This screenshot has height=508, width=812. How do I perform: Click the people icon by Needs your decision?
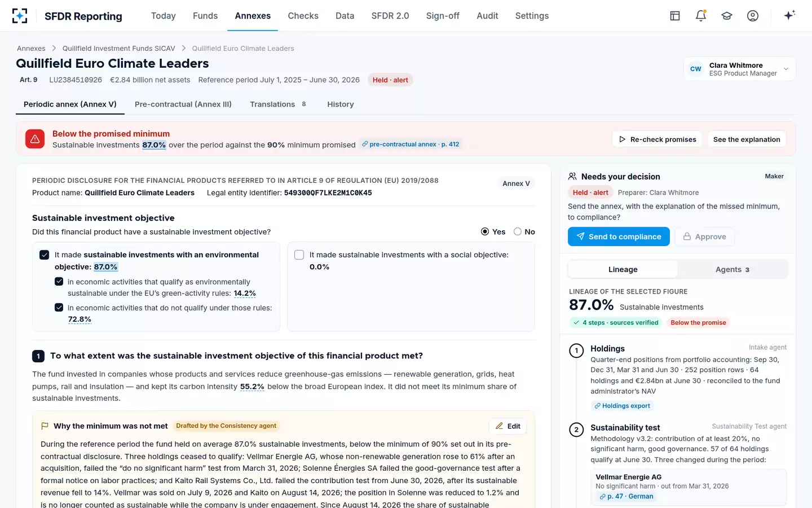(x=572, y=176)
